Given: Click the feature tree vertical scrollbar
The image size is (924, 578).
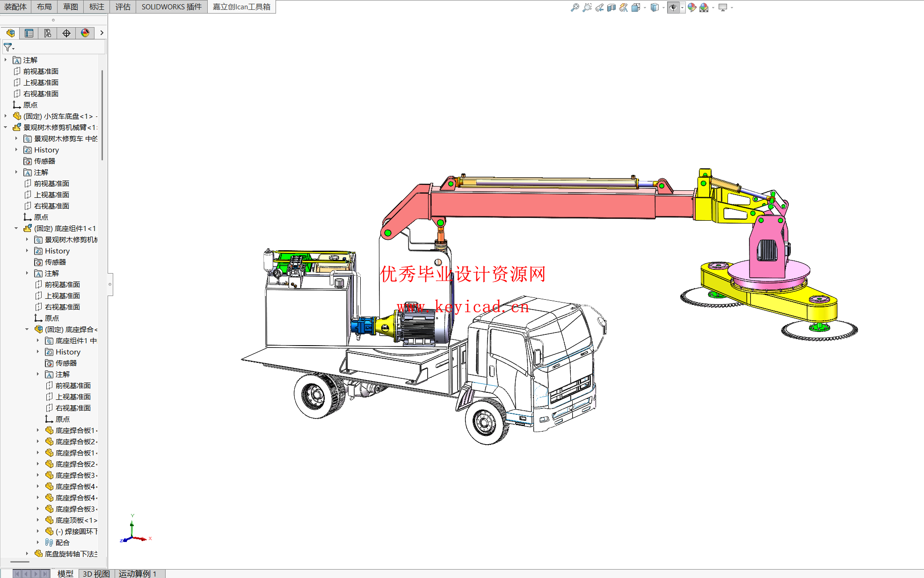Looking at the screenshot, I should click(102, 115).
